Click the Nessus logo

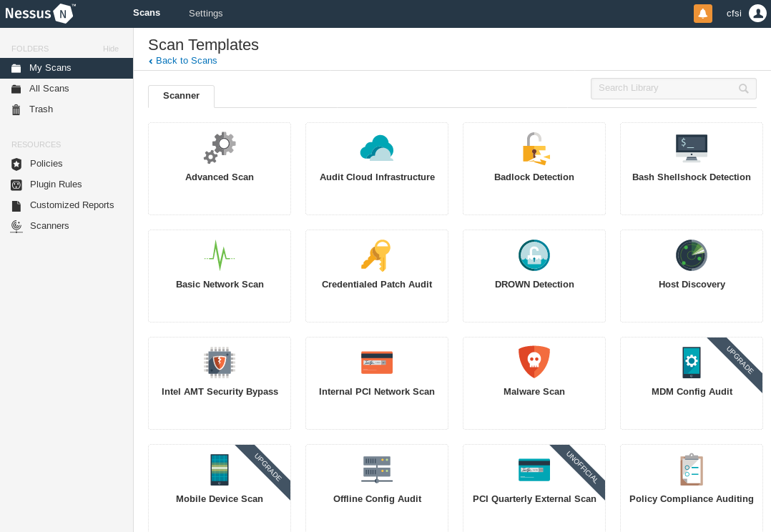40,14
